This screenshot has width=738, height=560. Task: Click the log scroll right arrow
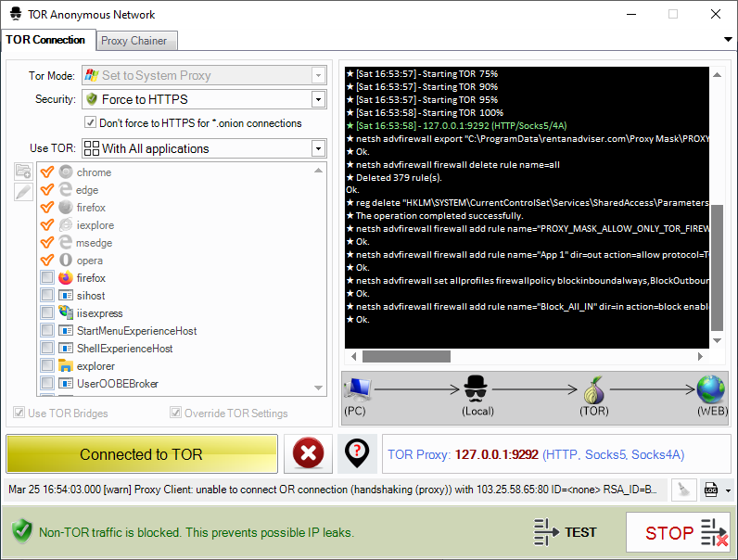tap(700, 356)
